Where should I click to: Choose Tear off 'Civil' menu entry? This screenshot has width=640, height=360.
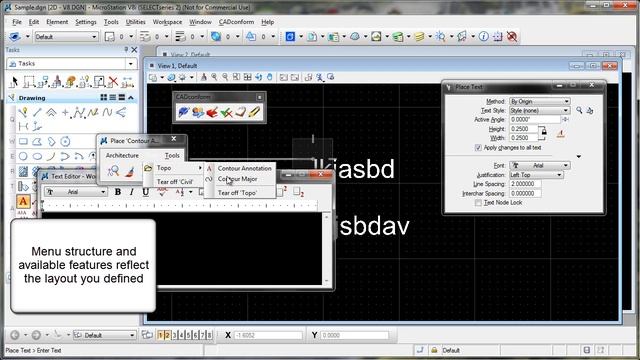(175, 182)
